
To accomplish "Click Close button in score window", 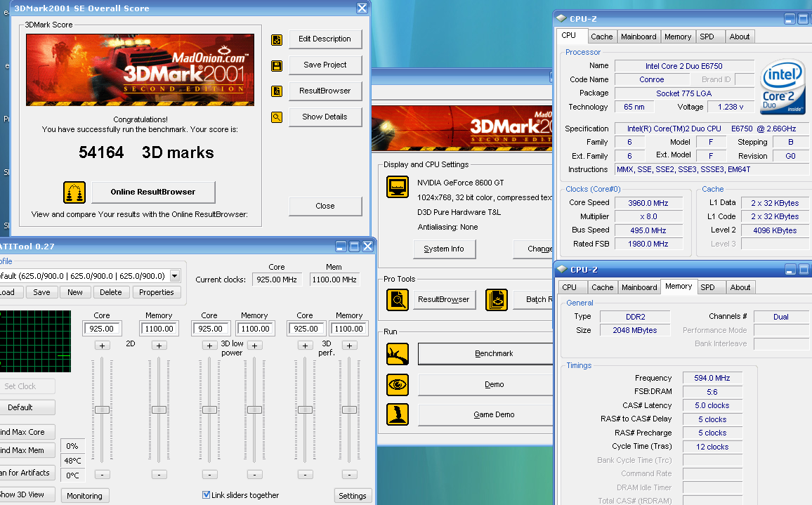I will 325,206.
